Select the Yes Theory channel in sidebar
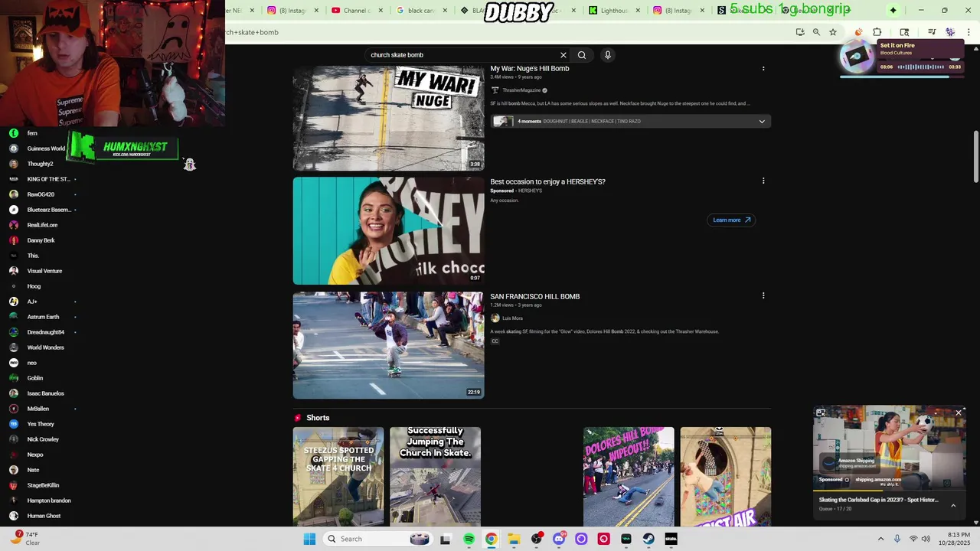Viewport: 980px width, 551px height. tap(41, 424)
